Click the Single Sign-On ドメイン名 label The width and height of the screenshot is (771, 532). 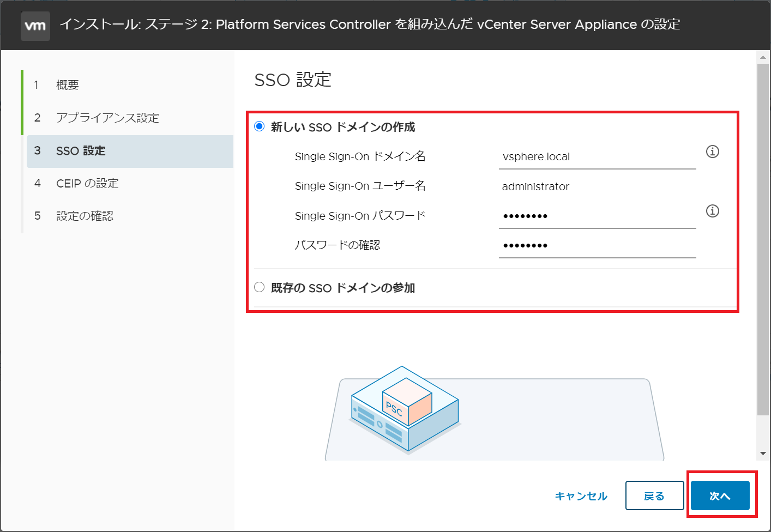click(x=360, y=156)
